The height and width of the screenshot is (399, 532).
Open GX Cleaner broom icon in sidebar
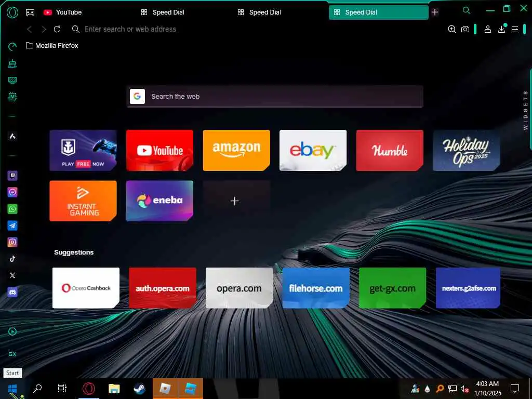click(12, 63)
